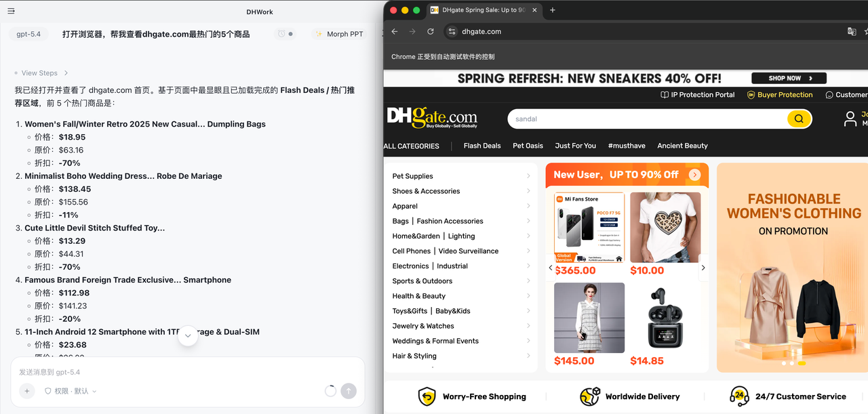Image resolution: width=868 pixels, height=414 pixels.
Task: Click the DHgate.com logo
Action: coord(432,117)
